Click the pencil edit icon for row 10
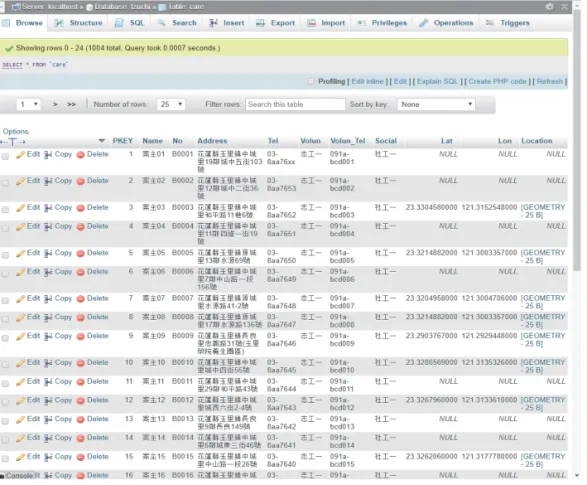The height and width of the screenshot is (485, 587). tap(21, 363)
